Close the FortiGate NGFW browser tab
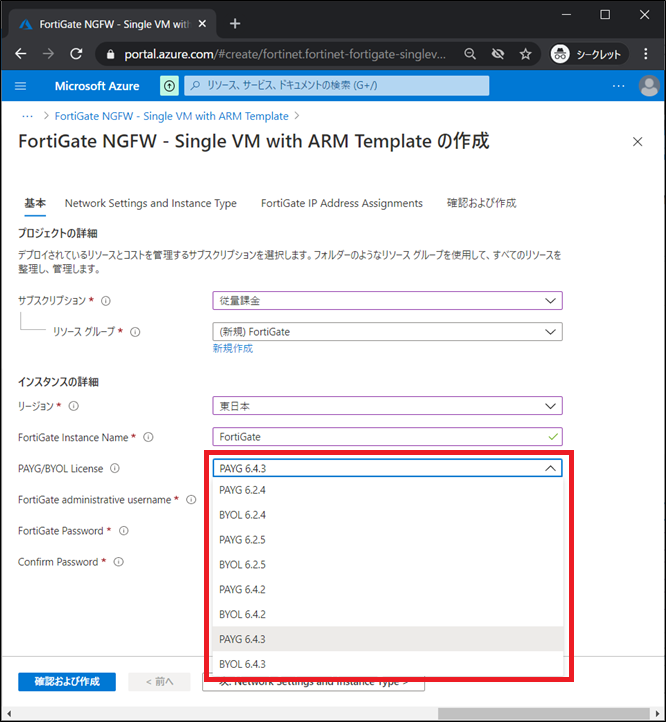 tap(202, 24)
